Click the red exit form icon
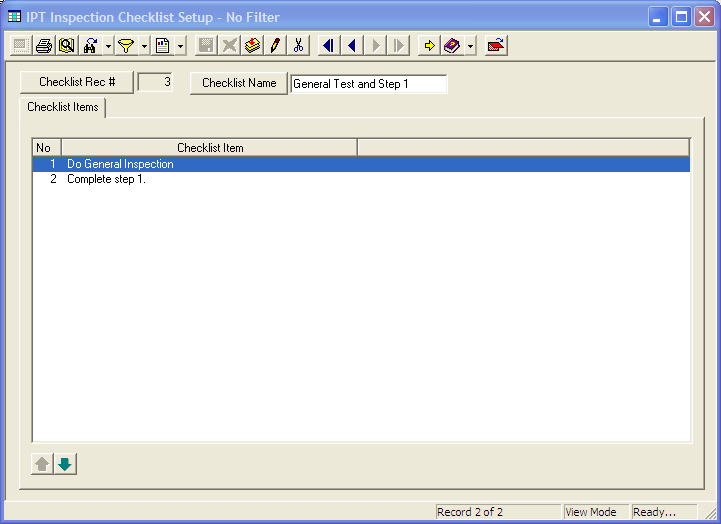 pyautogui.click(x=496, y=46)
